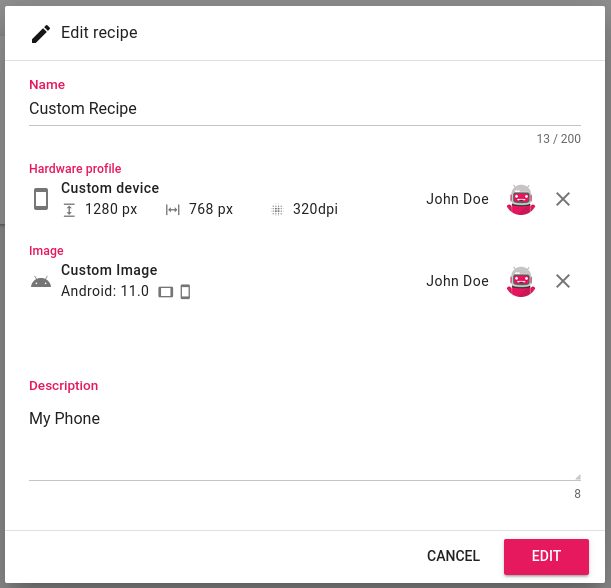Click John Doe avatar in Hardware profile row
This screenshot has height=588, width=611.
(521, 200)
